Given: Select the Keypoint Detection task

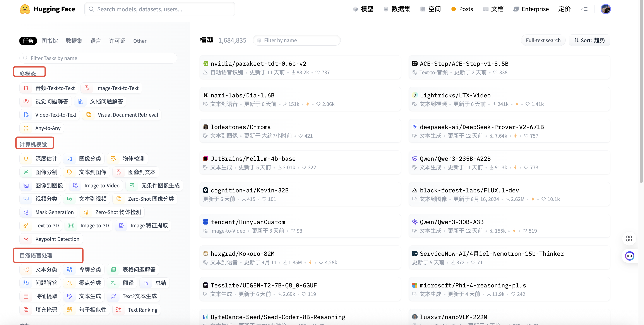Looking at the screenshot, I should (x=51, y=239).
